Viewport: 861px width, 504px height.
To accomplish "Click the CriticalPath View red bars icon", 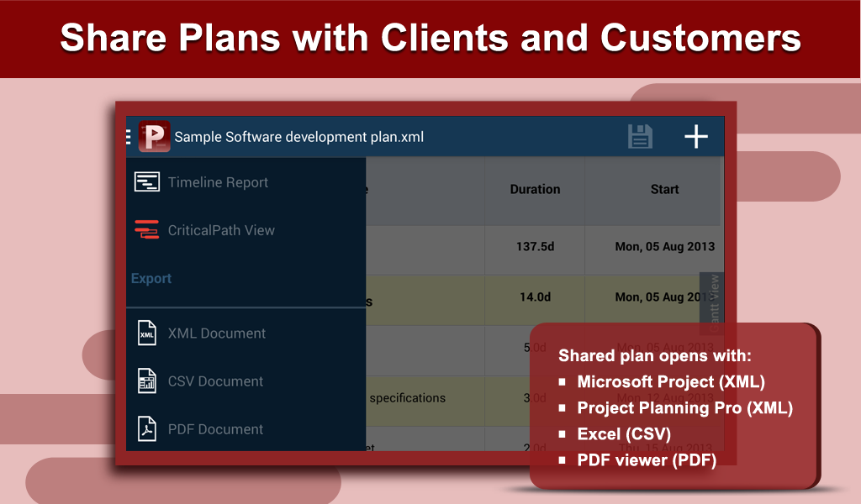I will tap(146, 230).
